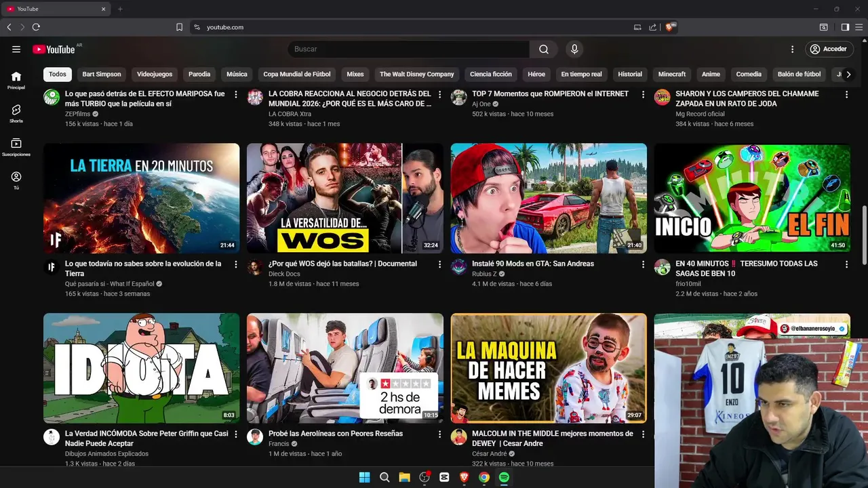Select the Bart Simpson filter chip

(x=102, y=75)
